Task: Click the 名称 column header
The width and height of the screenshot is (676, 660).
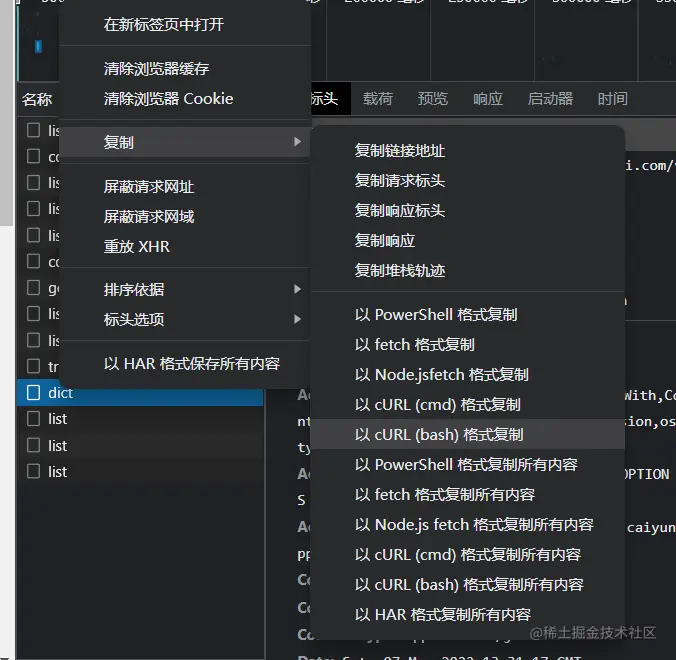Action: pos(37,100)
